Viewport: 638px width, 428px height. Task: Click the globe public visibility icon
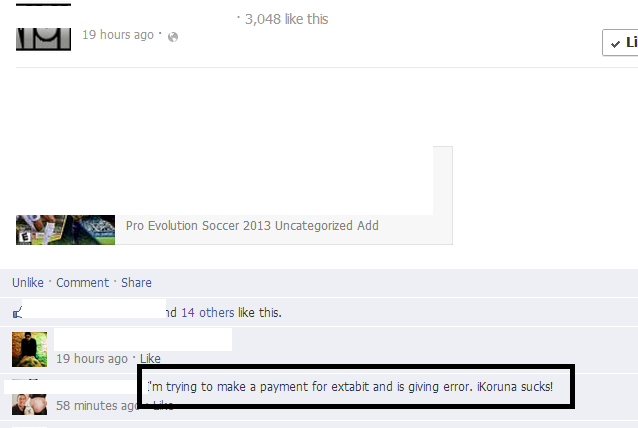click(x=173, y=37)
